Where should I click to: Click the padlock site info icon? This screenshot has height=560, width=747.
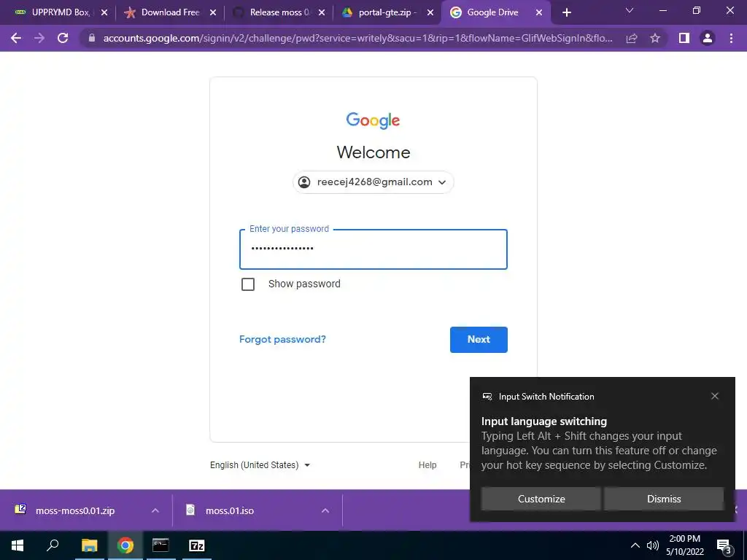pyautogui.click(x=92, y=38)
